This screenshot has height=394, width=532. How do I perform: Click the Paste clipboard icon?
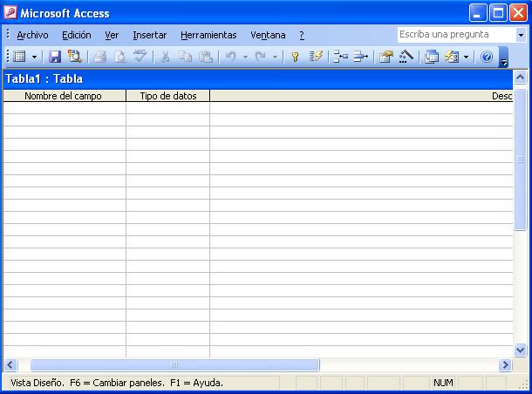(206, 57)
